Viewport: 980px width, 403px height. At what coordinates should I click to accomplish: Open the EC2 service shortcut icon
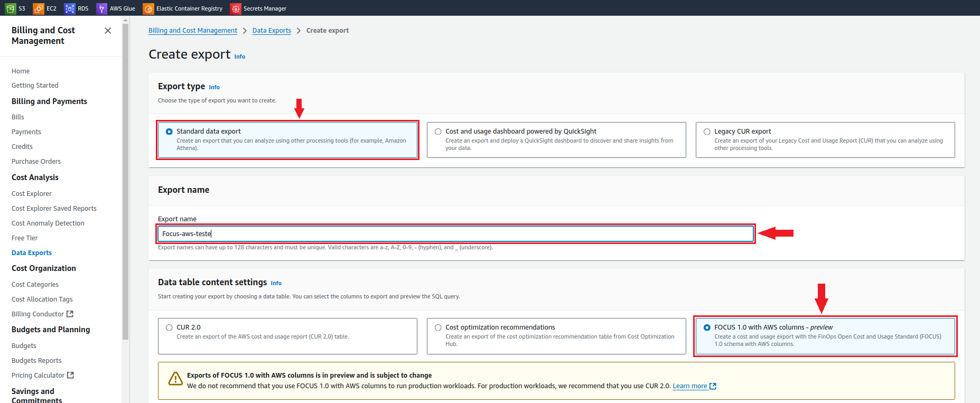point(39,8)
